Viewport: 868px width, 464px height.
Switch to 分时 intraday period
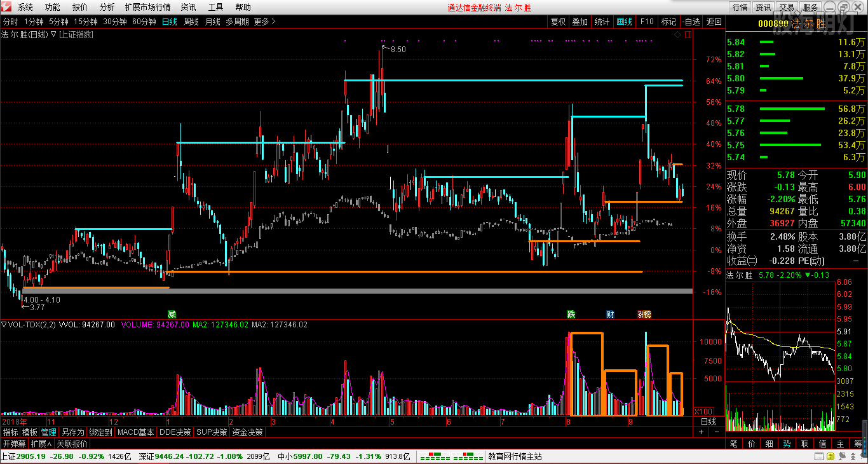[x=11, y=22]
